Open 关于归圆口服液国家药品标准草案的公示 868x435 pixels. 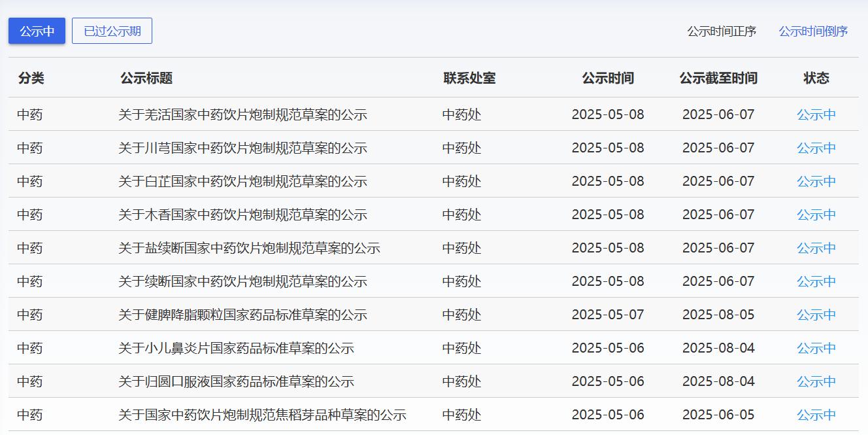[x=236, y=381]
